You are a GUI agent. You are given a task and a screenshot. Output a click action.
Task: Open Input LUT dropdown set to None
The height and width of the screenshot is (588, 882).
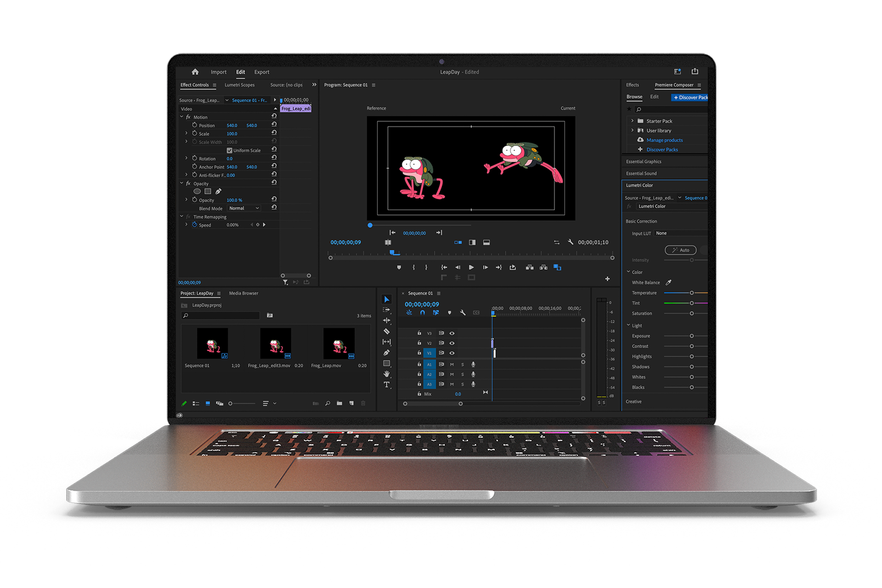point(681,233)
